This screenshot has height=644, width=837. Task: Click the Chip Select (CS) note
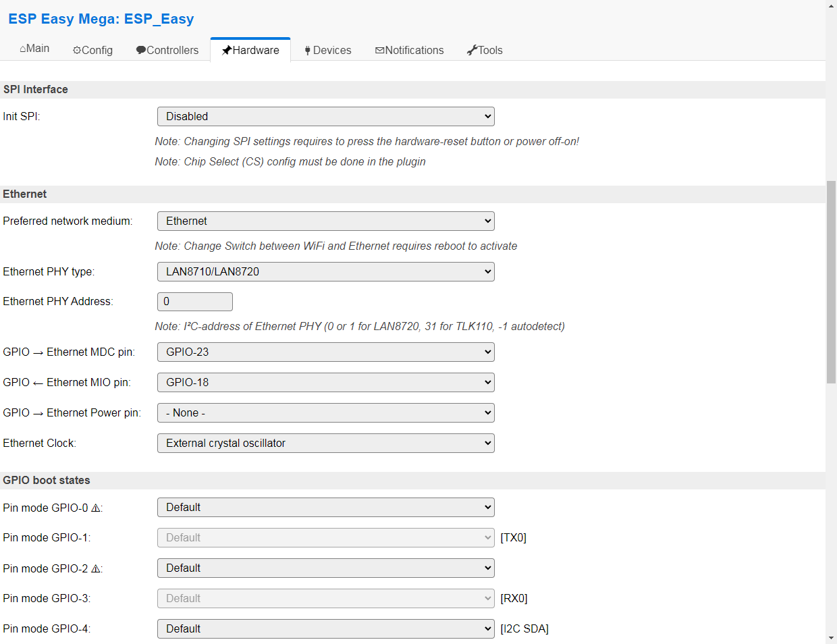coord(290,162)
